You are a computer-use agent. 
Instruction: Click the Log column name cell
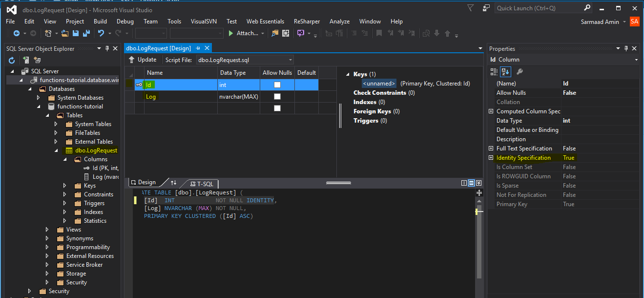click(181, 97)
